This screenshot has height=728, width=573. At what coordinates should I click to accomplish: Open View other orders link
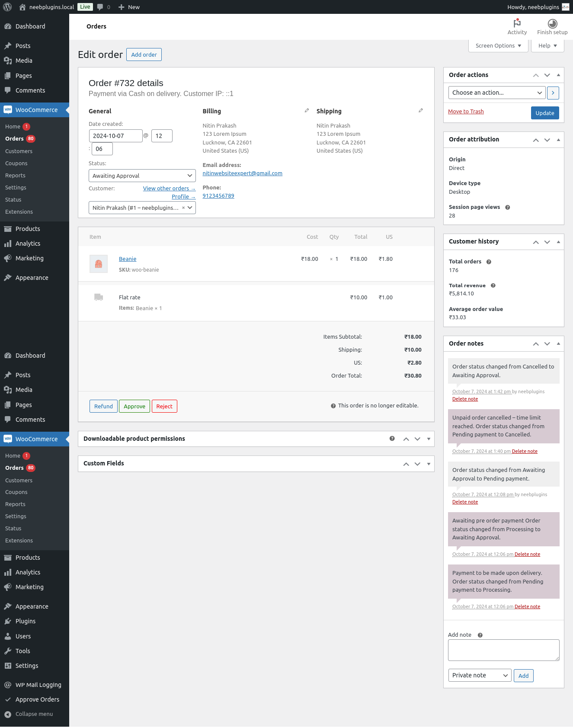169,189
